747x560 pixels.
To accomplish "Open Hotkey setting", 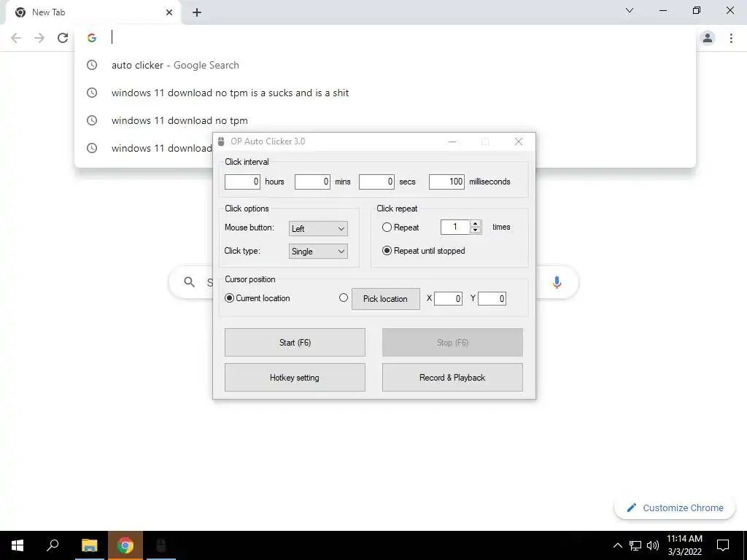I will 295,378.
